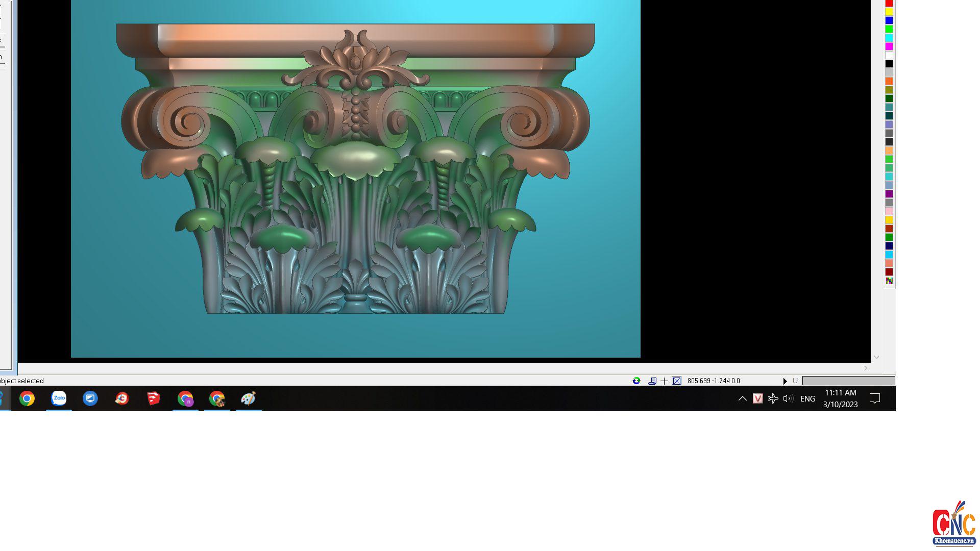Expand hidden system tray icons chevron
This screenshot has width=980, height=551.
[743, 398]
